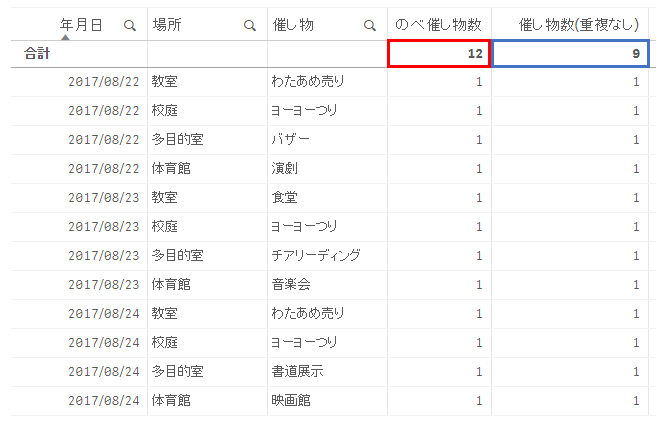
Task: Click the search icon beside 催し物 header
Action: click(370, 26)
